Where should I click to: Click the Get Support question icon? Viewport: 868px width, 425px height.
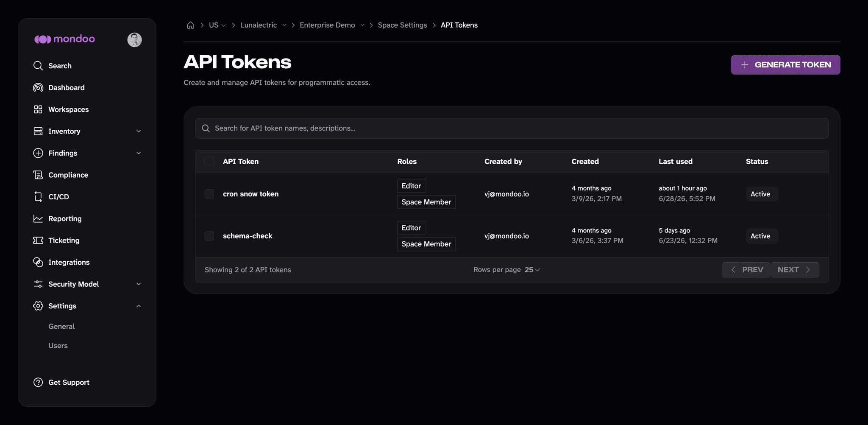(38, 382)
